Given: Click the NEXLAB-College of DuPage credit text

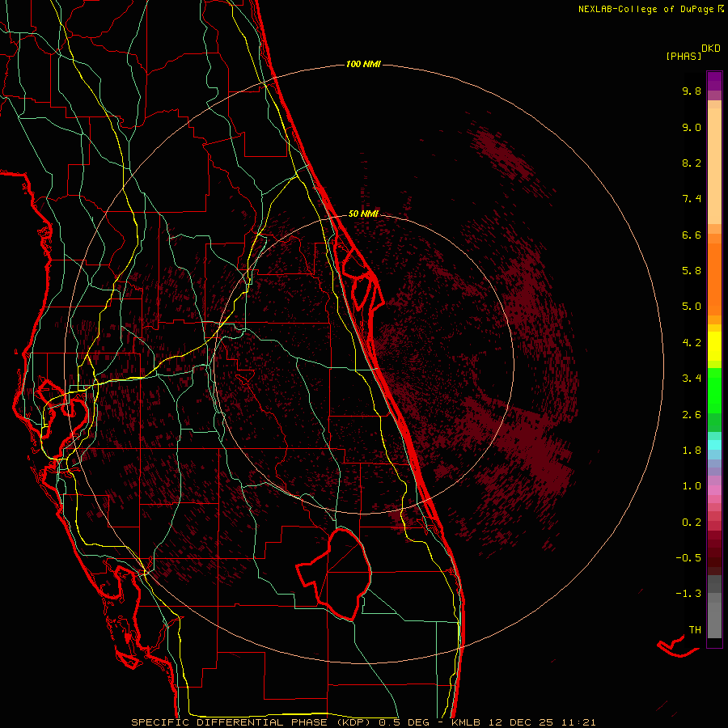Looking at the screenshot, I should point(645,9).
